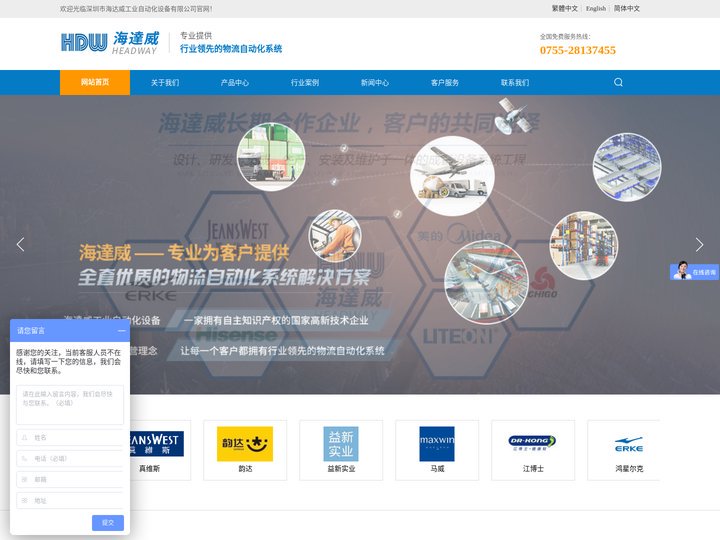The width and height of the screenshot is (720, 540).
Task: Focus the message content textarea
Action: click(70, 405)
